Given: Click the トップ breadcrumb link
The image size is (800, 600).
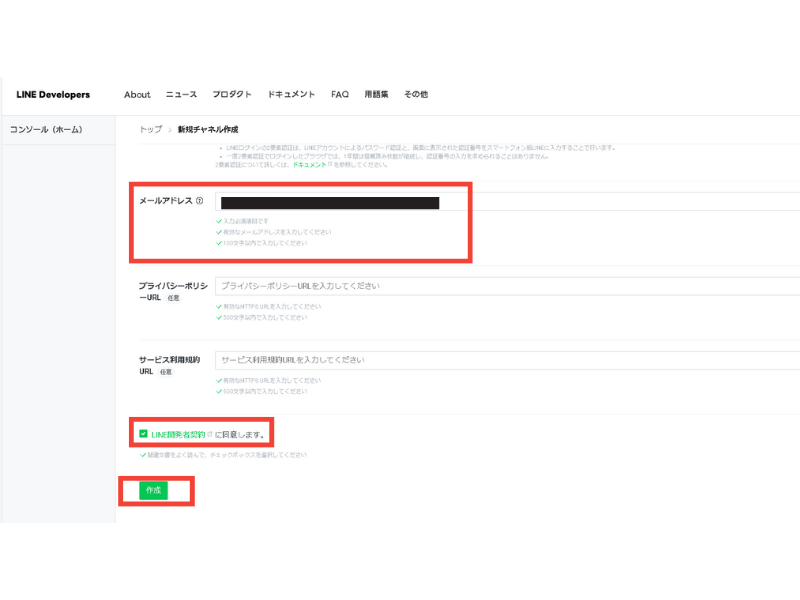Looking at the screenshot, I should point(150,130).
